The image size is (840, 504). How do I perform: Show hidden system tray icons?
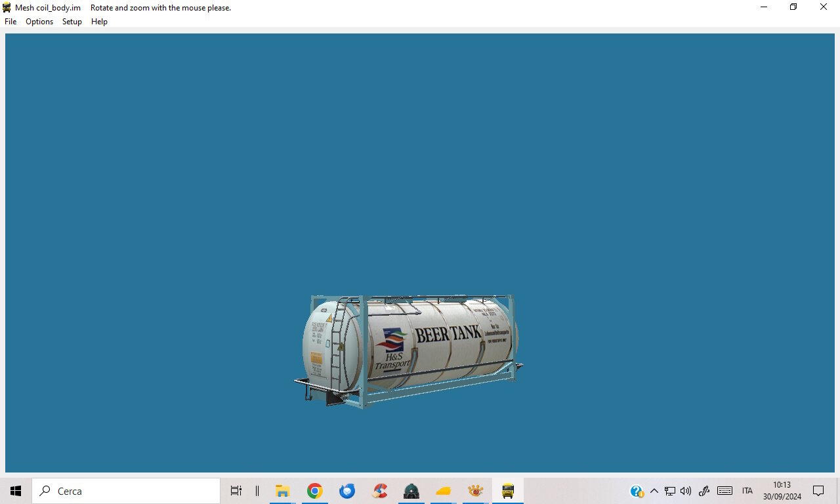(x=654, y=491)
